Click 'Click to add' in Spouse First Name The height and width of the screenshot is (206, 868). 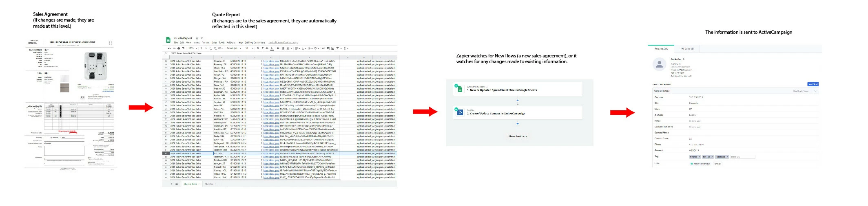tap(695, 127)
